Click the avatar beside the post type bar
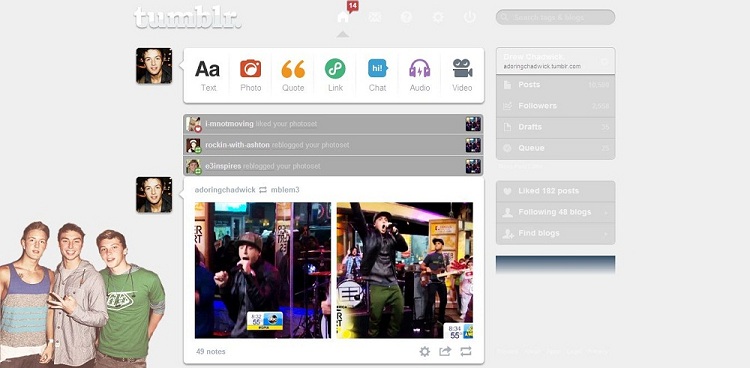Screen dimensions: 750x368 coord(154,66)
